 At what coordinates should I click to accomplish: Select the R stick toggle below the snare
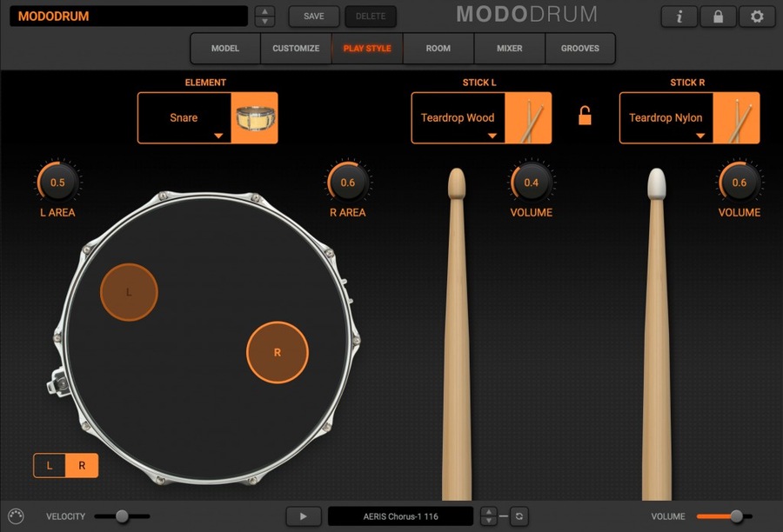point(82,465)
